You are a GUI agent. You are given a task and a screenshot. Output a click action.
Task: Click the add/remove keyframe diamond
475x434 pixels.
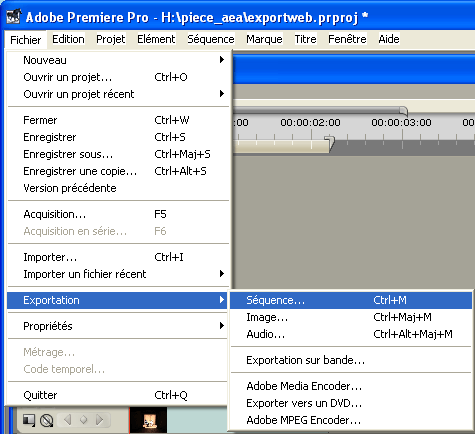pos(83,420)
